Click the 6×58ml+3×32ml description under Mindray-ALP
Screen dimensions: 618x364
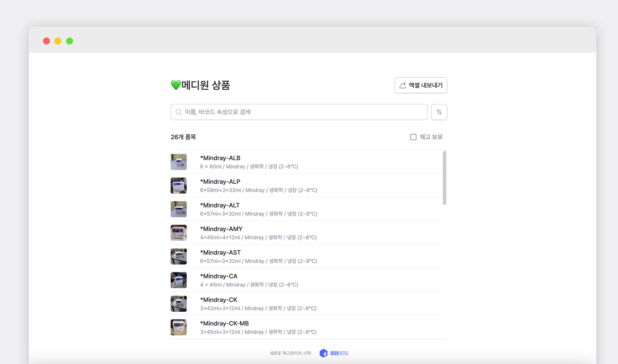pos(259,190)
